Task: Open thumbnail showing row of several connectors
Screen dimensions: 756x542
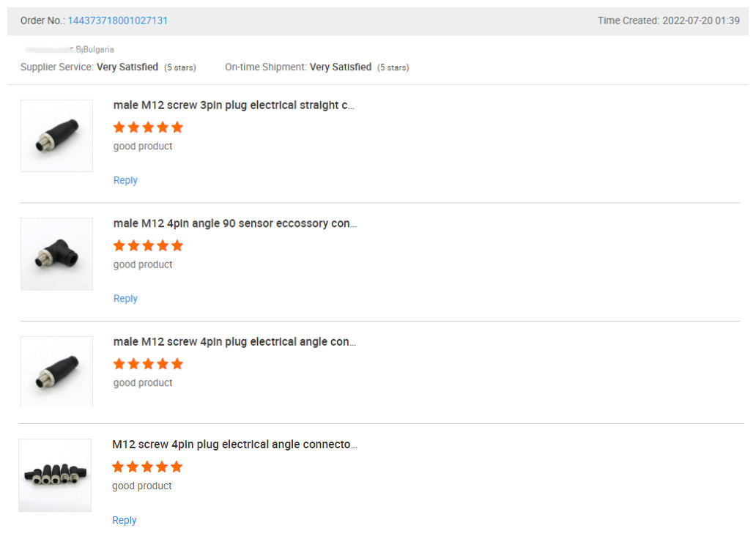Action: (55, 475)
